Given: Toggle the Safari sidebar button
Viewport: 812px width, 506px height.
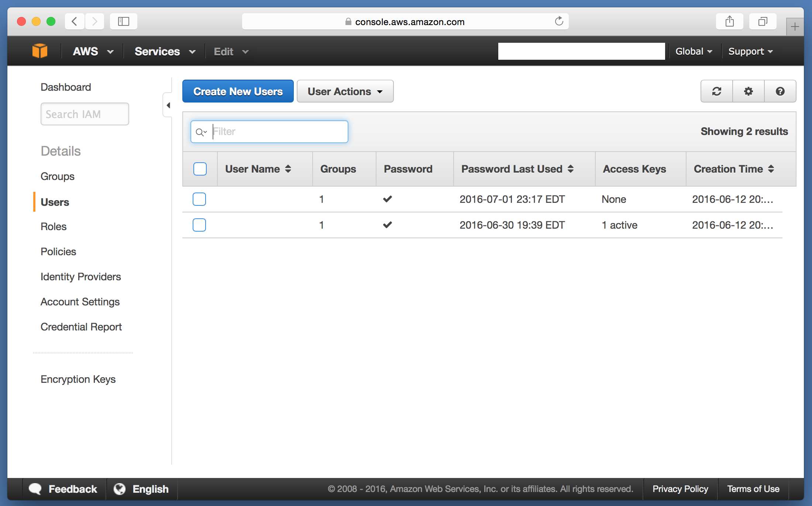Looking at the screenshot, I should 123,22.
